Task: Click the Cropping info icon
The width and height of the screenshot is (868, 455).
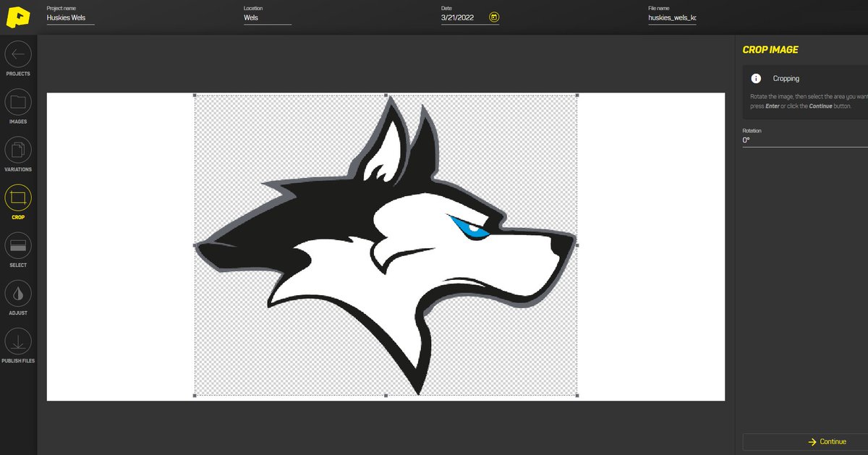Action: 755,78
